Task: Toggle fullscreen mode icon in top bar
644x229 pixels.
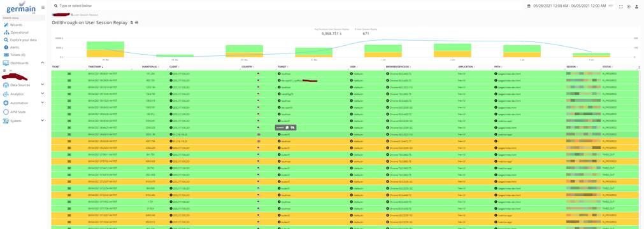Action: (x=621, y=6)
